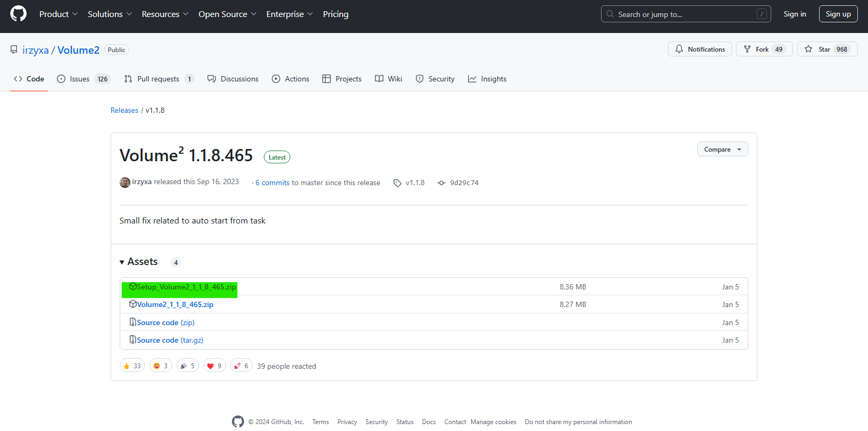
Task: Open the footer Docs link
Action: [x=429, y=422]
